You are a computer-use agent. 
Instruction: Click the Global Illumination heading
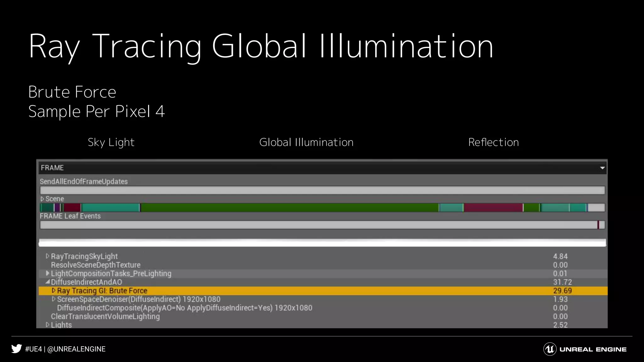[x=306, y=142]
